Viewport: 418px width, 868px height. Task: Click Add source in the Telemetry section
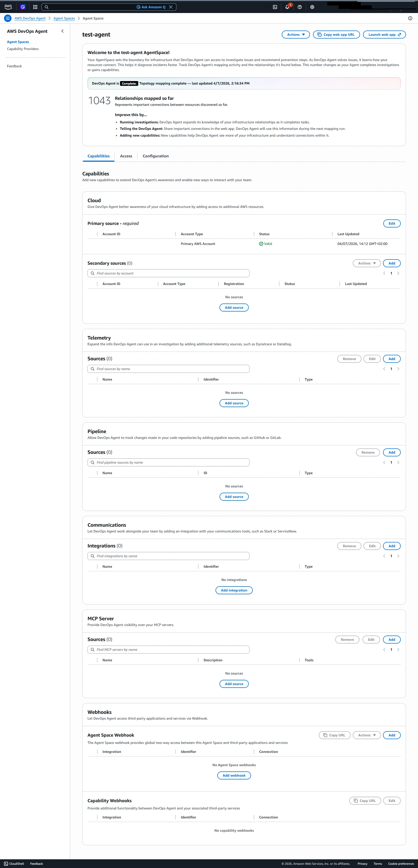[x=234, y=403]
